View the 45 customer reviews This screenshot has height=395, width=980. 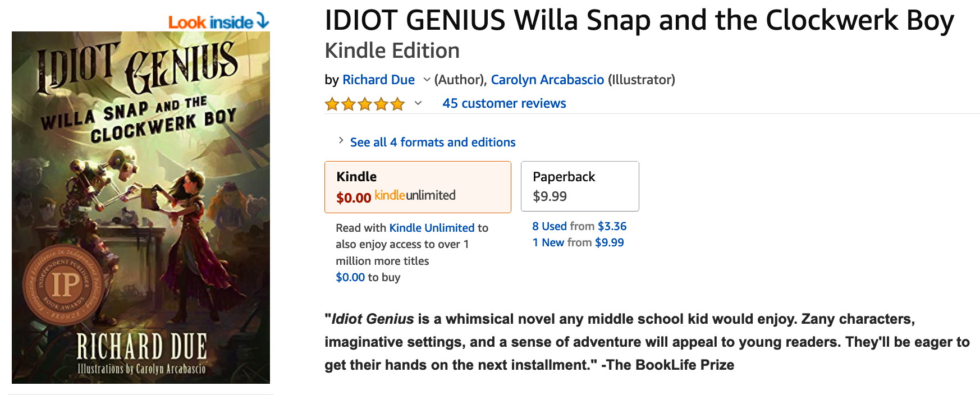tap(503, 103)
